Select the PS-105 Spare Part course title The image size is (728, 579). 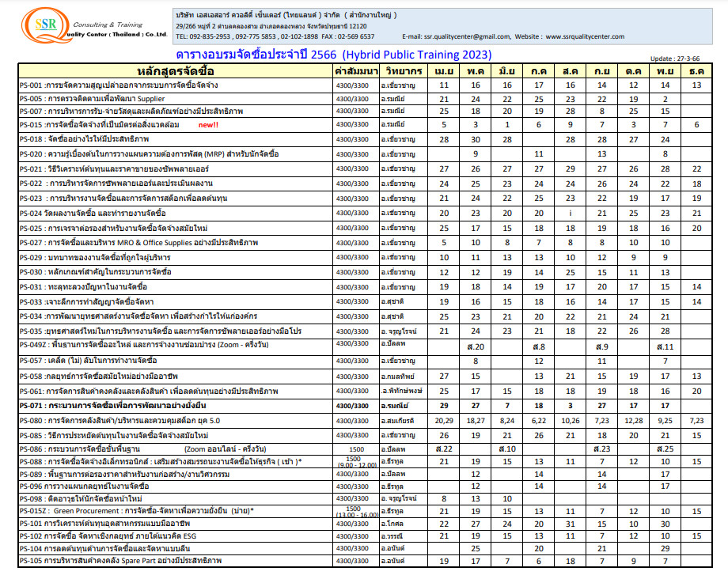coord(121,561)
